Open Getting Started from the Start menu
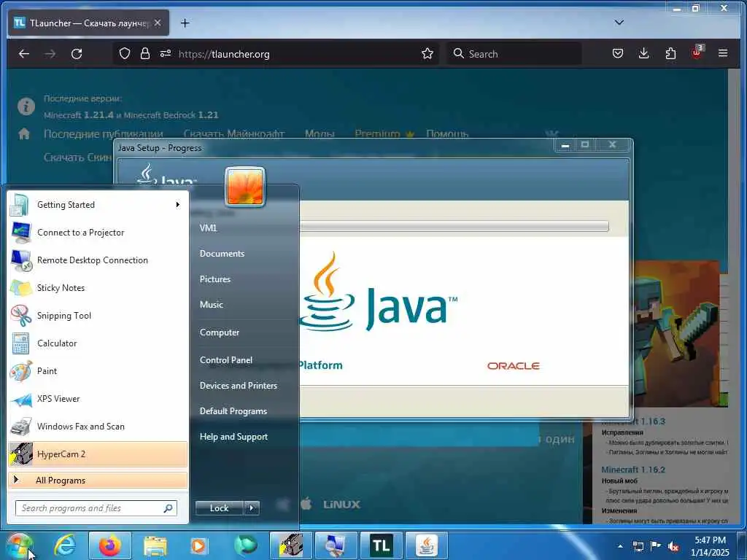The image size is (747, 560). (98, 205)
